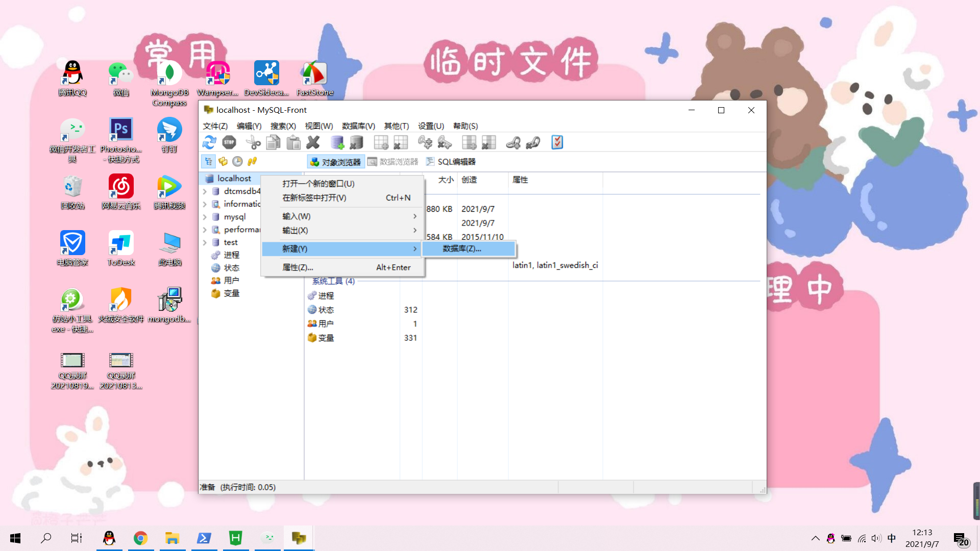Expand the dtcmsdb4 tree node
Screen dimensions: 980x551
click(205, 191)
